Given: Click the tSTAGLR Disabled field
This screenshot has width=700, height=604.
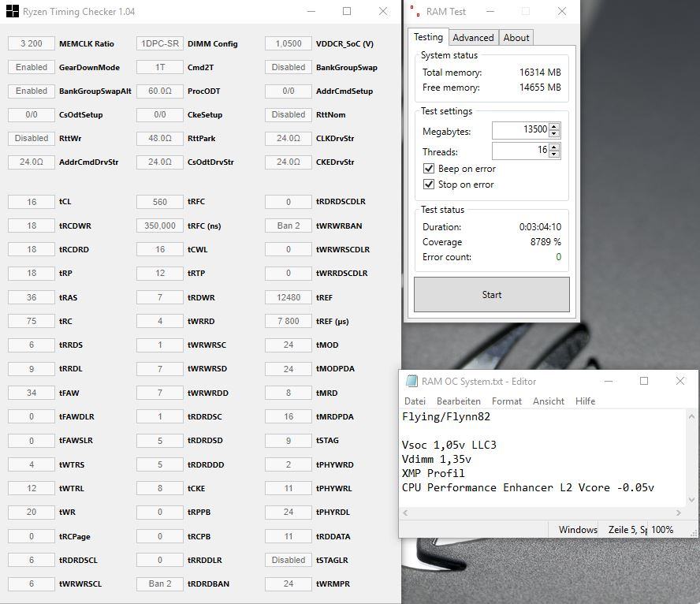Looking at the screenshot, I should point(289,560).
